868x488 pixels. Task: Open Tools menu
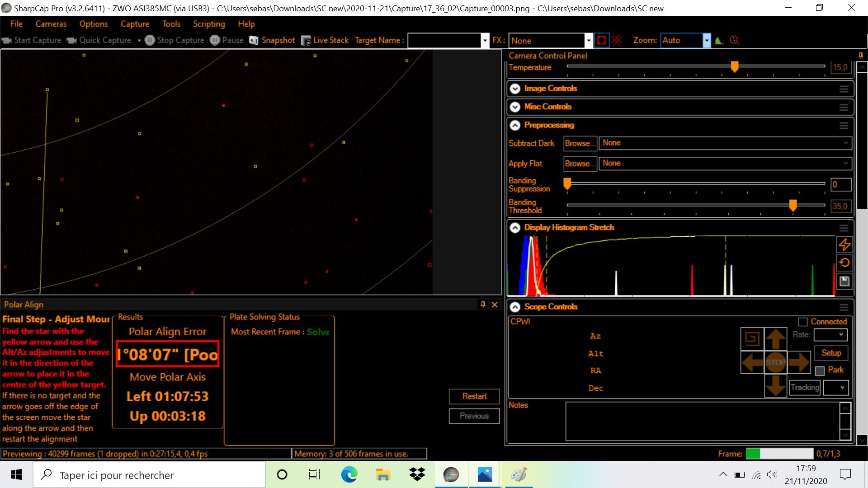(x=171, y=24)
